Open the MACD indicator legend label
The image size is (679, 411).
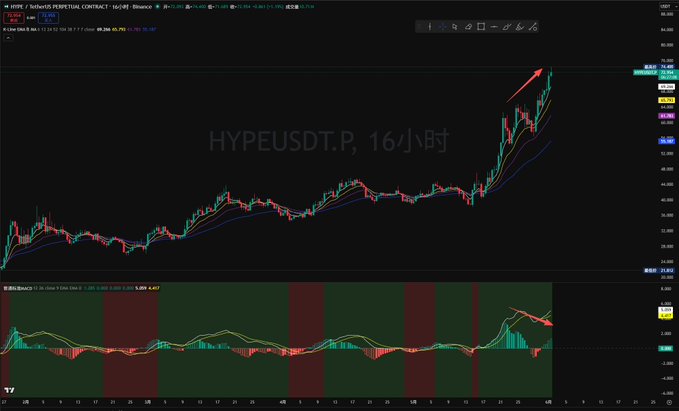(x=18, y=288)
